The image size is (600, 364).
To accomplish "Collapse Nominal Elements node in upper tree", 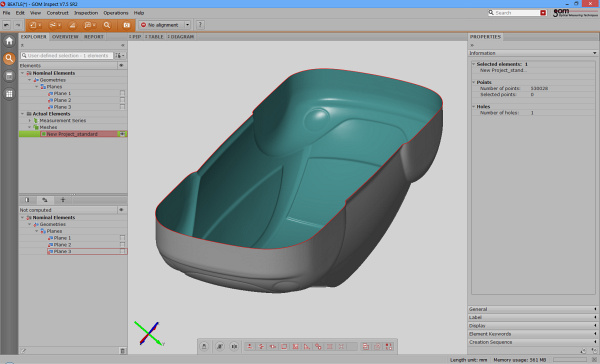I will [x=23, y=73].
